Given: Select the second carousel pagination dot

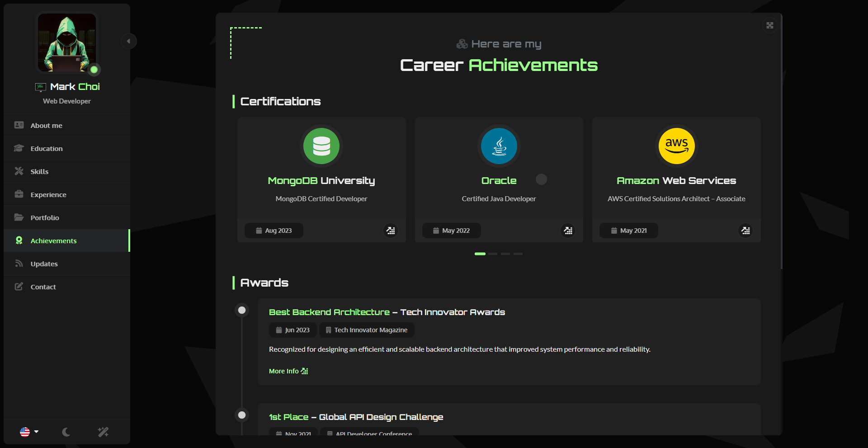Looking at the screenshot, I should [x=493, y=254].
